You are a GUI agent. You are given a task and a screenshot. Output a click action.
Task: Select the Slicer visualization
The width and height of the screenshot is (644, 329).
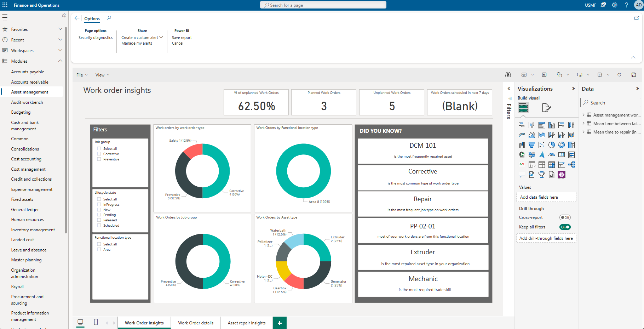pos(532,165)
